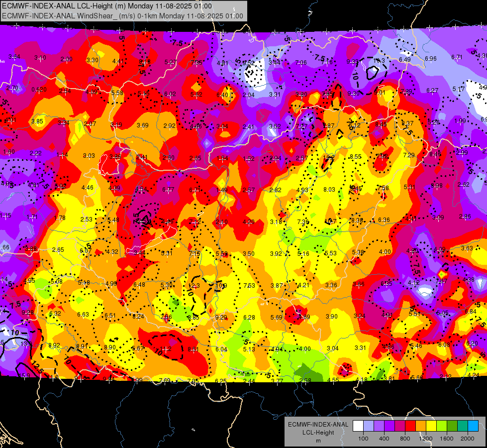Select the grid value 4.55
The width and height of the screenshot is (487, 448).
coord(333,380)
